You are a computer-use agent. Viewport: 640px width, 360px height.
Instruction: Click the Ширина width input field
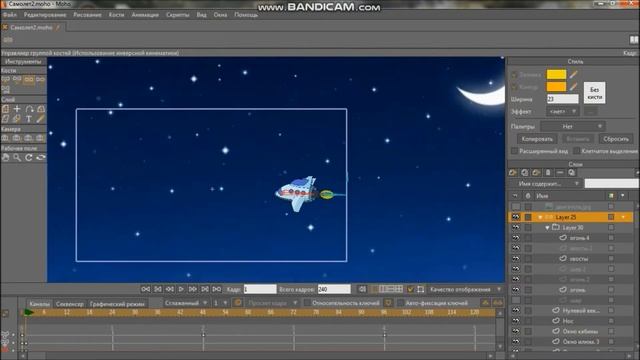pos(562,99)
